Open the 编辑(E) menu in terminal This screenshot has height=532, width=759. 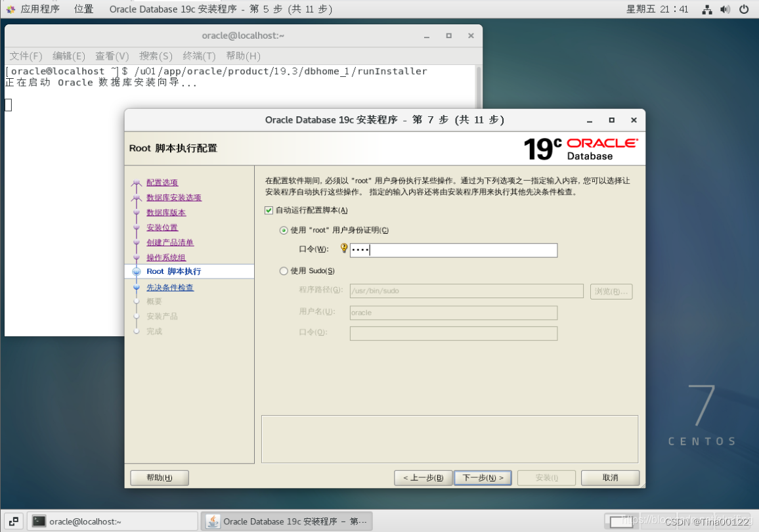[x=69, y=56]
